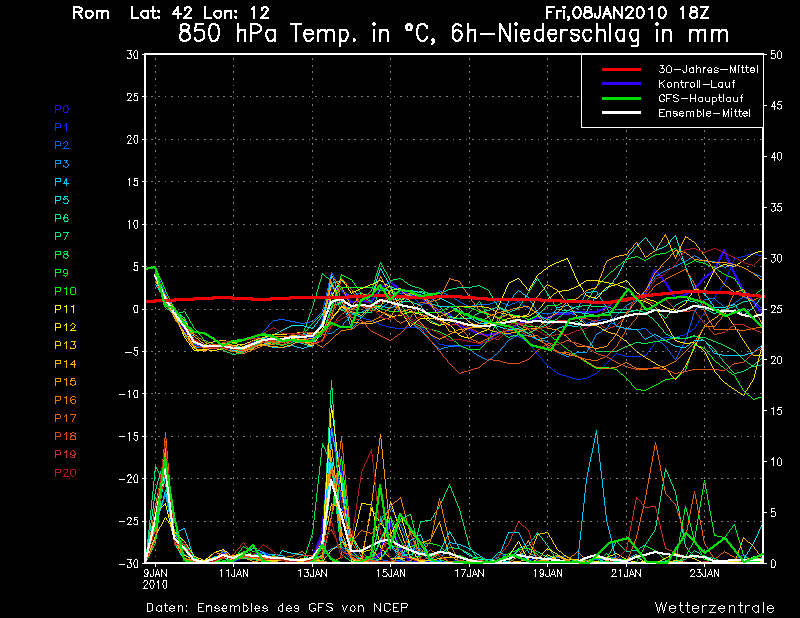Click the 15JAN date axis marker

pos(390,574)
